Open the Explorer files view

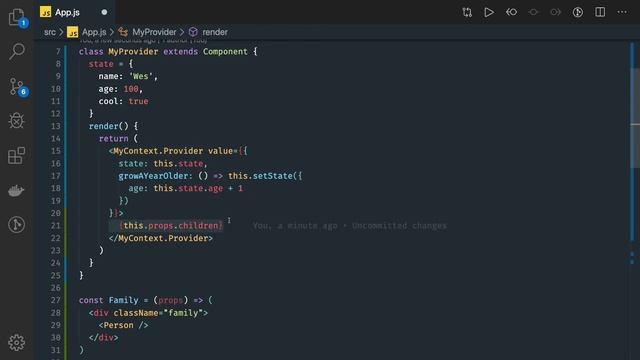[x=16, y=17]
